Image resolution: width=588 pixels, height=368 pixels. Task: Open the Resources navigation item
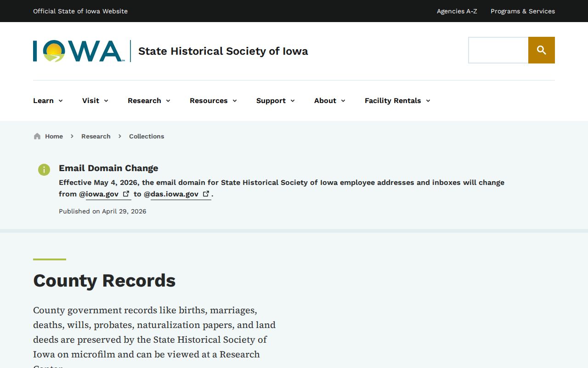tap(209, 101)
